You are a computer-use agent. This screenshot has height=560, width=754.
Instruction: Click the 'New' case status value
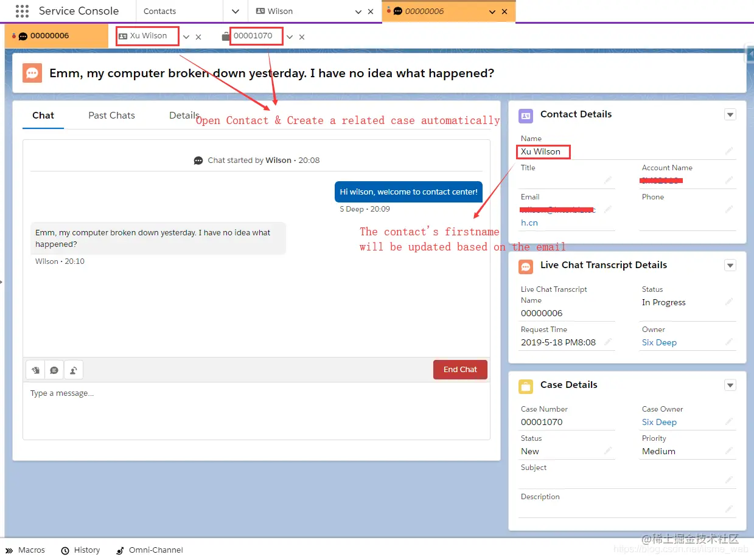tap(530, 451)
